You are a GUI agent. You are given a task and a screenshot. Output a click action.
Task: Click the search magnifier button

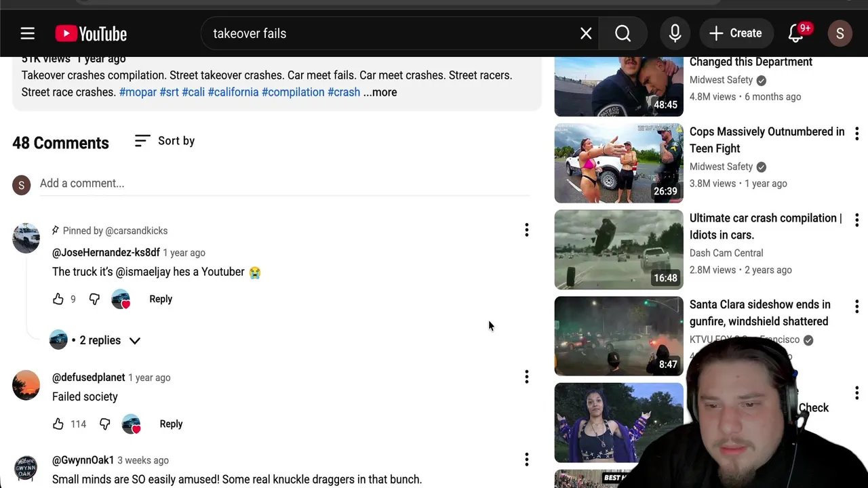(x=623, y=33)
